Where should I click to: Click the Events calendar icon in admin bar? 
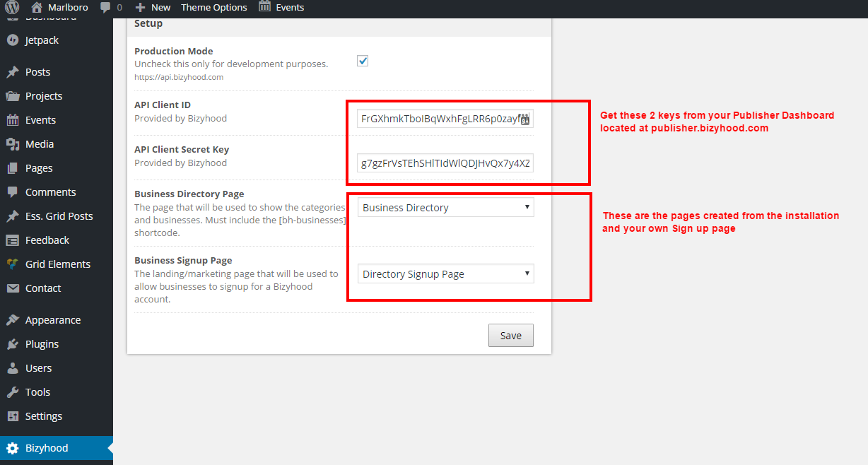click(x=264, y=7)
